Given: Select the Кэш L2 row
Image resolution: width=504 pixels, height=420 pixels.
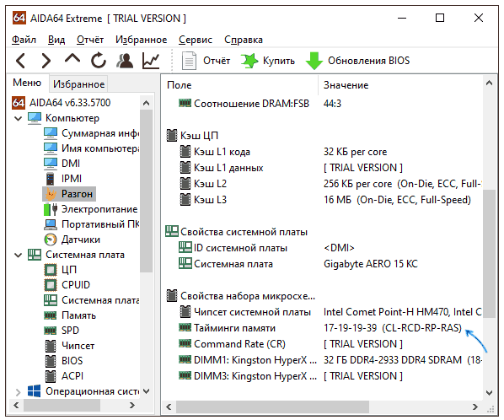Looking at the screenshot, I should click(x=323, y=184).
